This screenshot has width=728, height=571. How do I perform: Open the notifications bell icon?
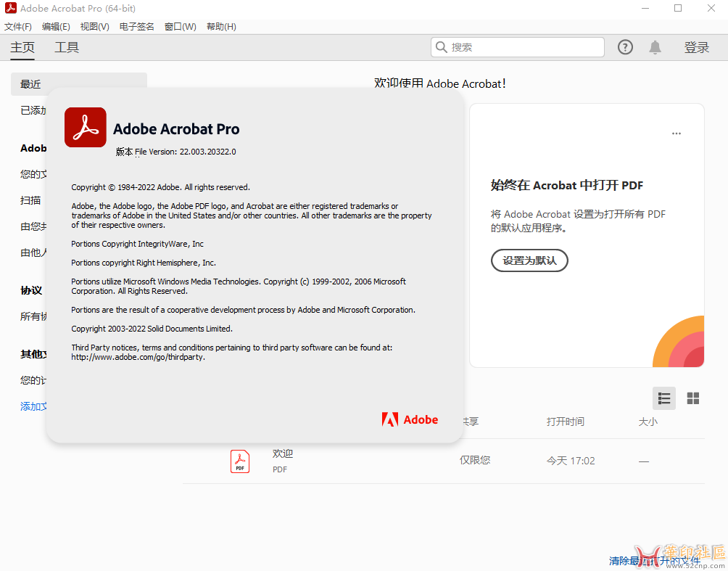click(x=655, y=47)
